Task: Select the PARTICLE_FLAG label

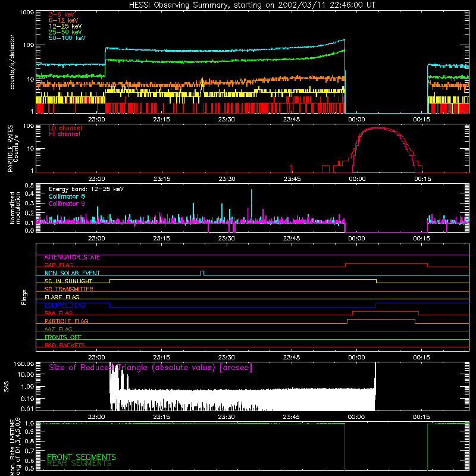Action: (67, 321)
